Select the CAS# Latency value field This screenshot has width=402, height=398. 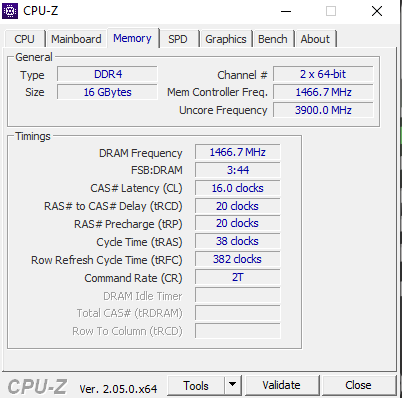(x=238, y=188)
